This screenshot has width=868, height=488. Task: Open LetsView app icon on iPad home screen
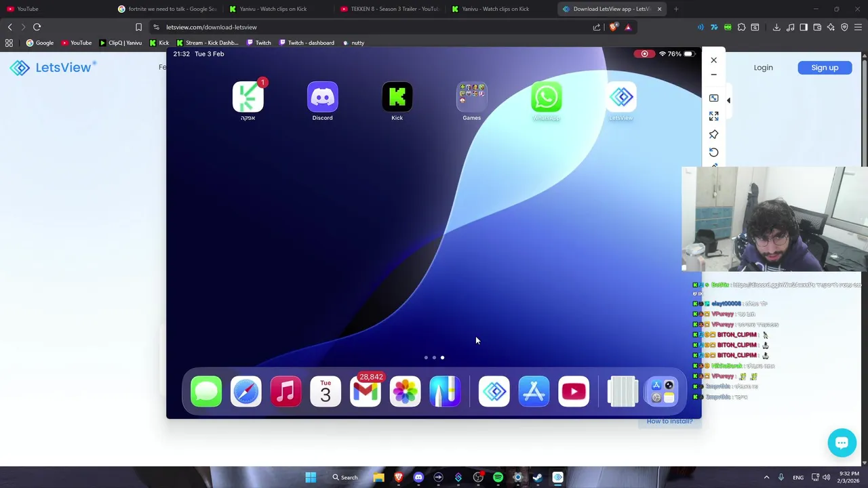coord(620,98)
